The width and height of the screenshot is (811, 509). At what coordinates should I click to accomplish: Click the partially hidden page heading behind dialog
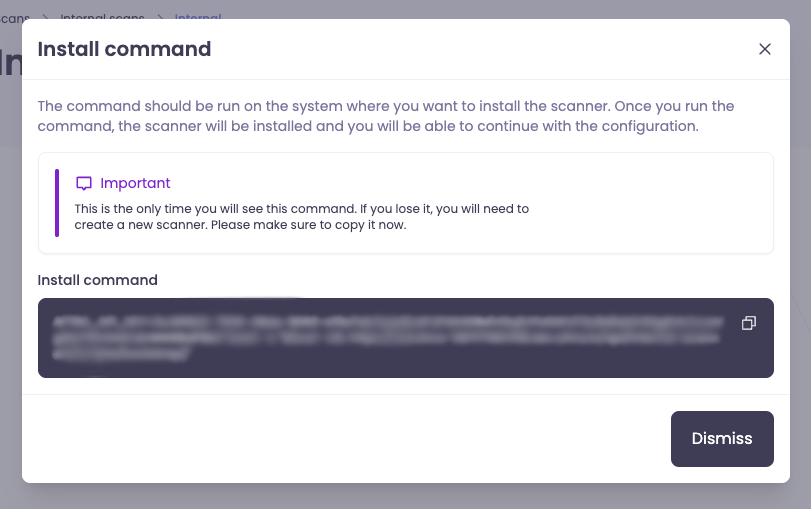coord(10,62)
